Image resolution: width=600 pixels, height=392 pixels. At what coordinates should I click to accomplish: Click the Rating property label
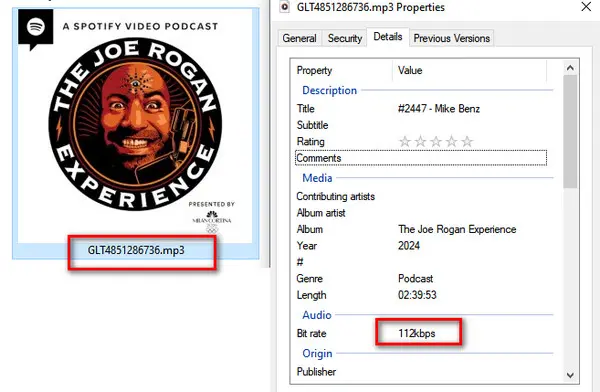point(311,142)
